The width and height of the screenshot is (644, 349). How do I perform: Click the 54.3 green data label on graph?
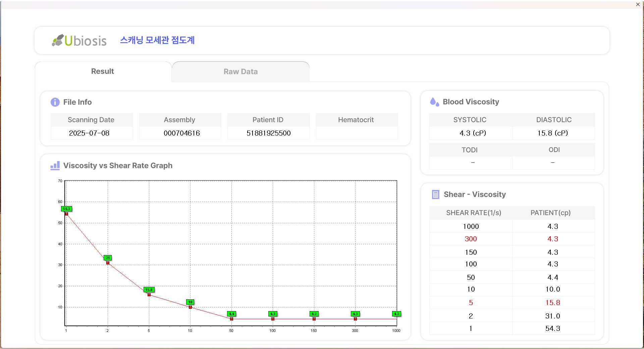coord(66,209)
